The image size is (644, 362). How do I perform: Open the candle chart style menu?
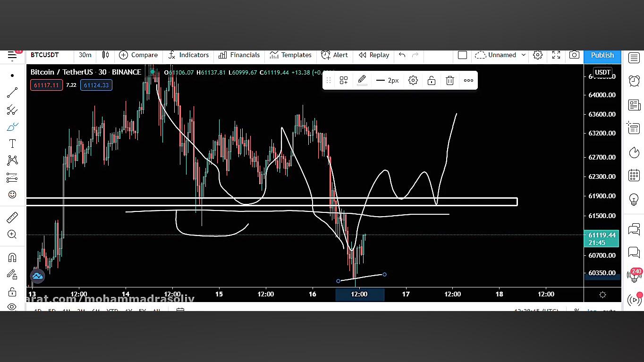pyautogui.click(x=105, y=55)
